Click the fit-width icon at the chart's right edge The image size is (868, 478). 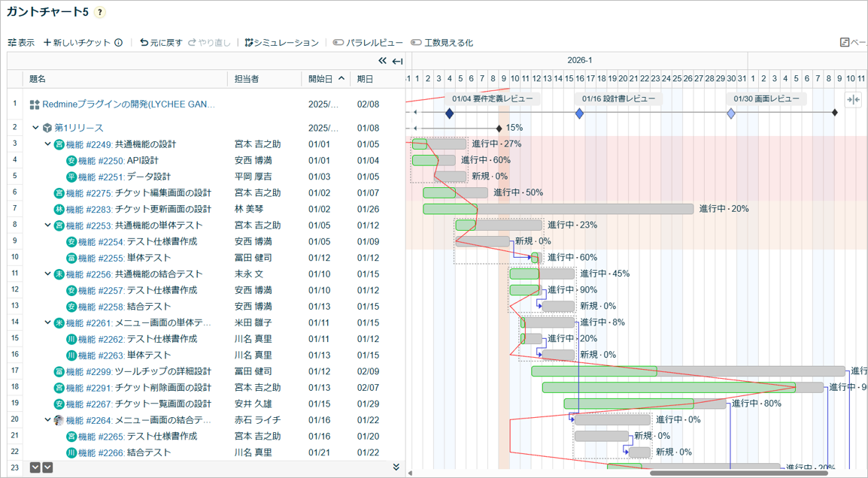tap(852, 99)
